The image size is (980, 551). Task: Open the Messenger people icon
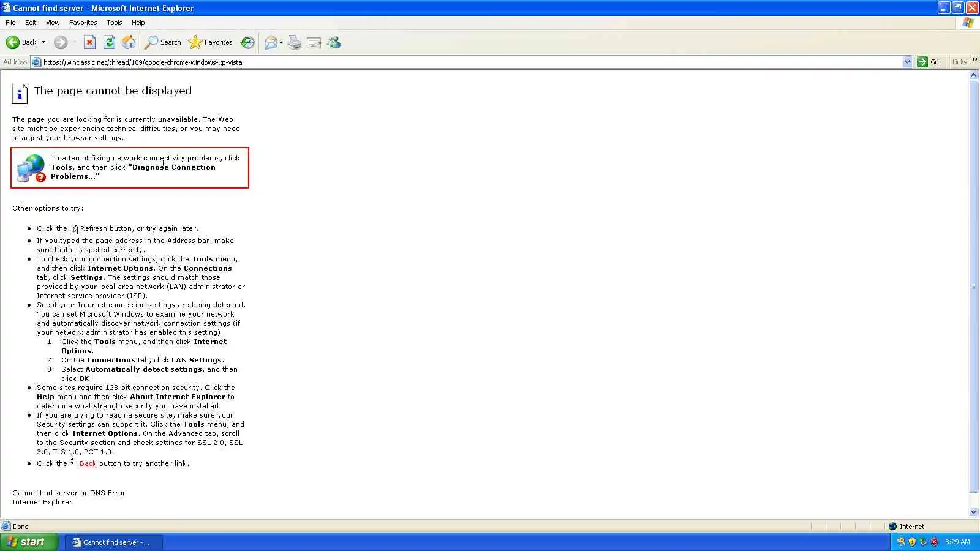coord(334,42)
